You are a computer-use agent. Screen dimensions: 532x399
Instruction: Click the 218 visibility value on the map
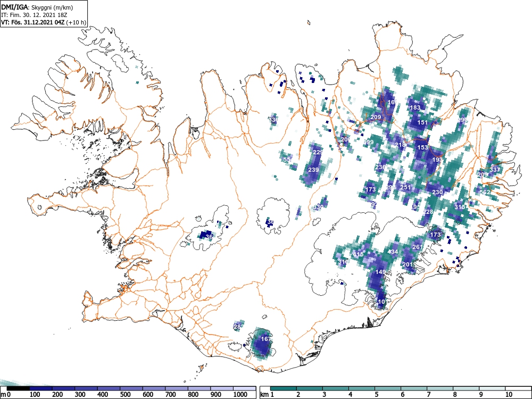click(401, 145)
